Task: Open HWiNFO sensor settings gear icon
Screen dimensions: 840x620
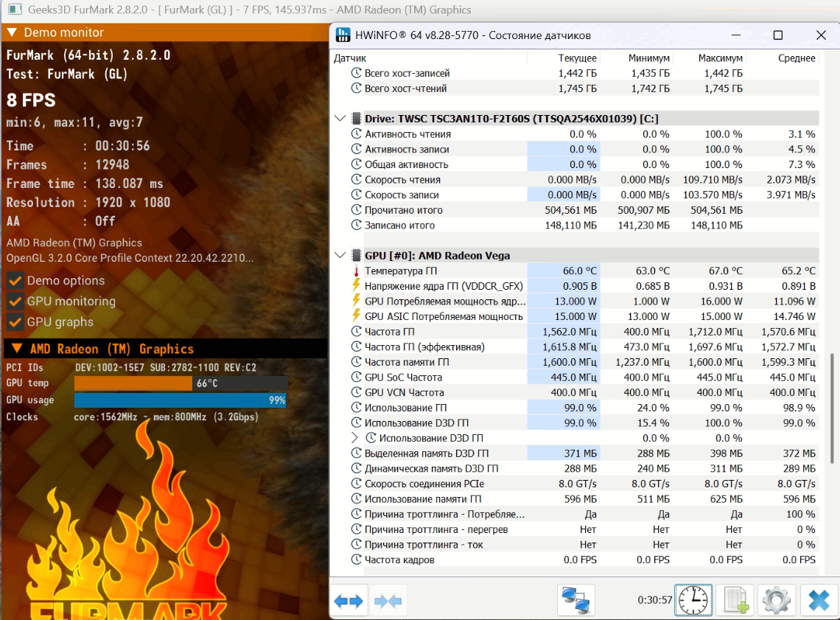Action: (776, 600)
